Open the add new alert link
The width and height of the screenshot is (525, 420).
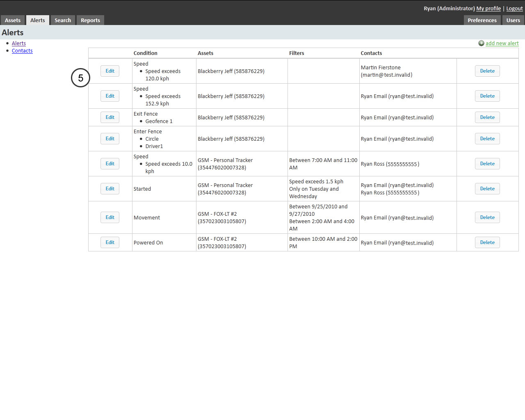502,43
